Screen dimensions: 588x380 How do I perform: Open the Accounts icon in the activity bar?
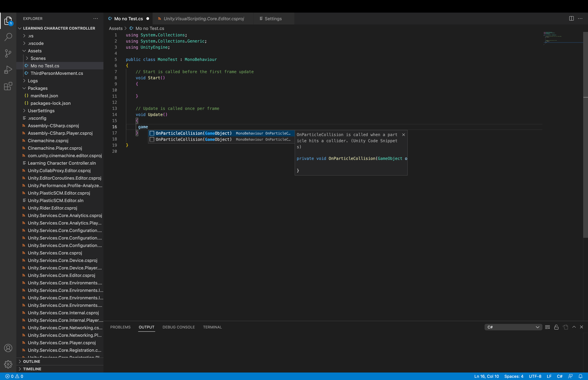pos(8,348)
